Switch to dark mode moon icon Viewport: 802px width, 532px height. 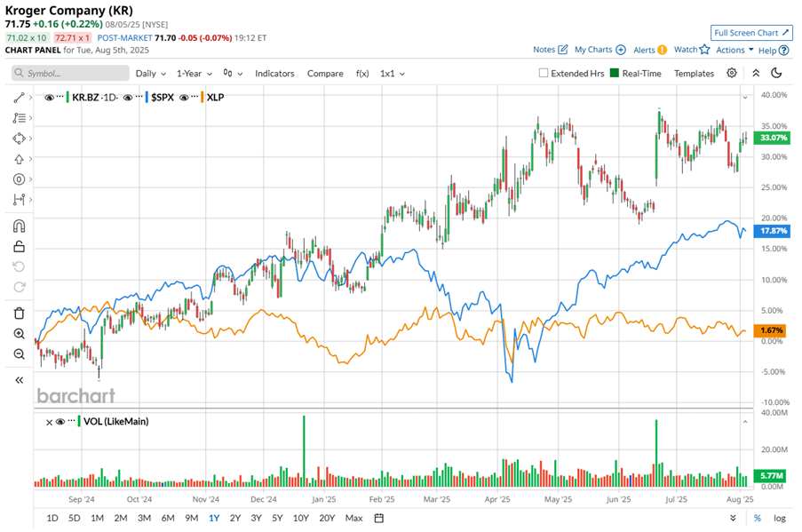pos(776,73)
